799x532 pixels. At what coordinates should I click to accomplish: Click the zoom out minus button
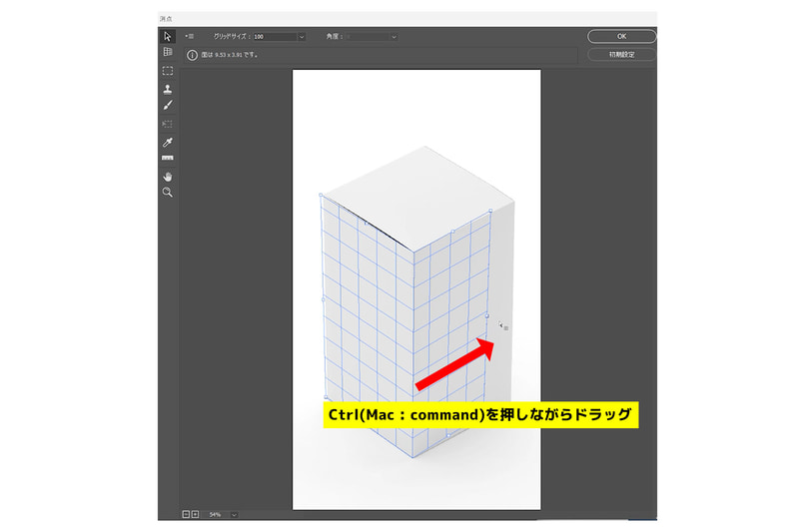186,515
